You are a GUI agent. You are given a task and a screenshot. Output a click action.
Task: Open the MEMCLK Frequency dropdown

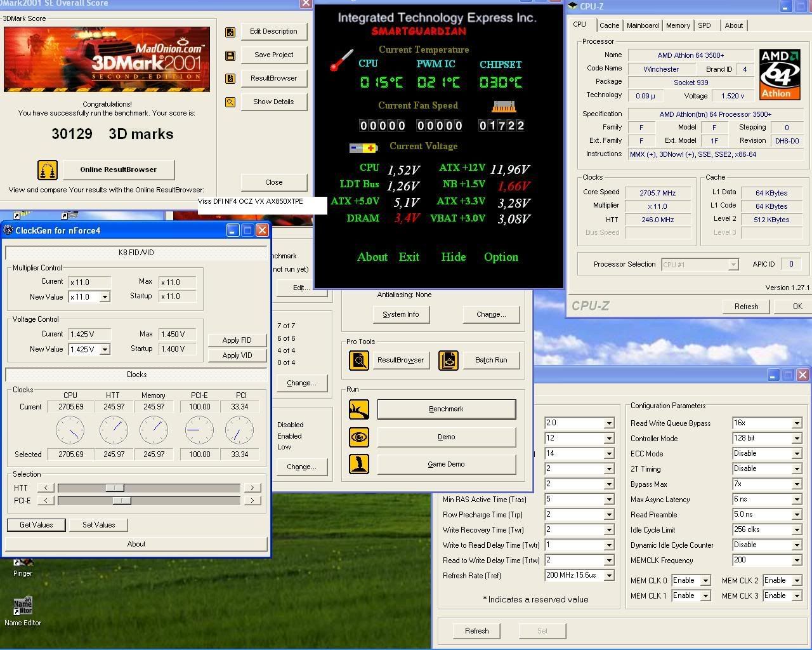pos(797,560)
